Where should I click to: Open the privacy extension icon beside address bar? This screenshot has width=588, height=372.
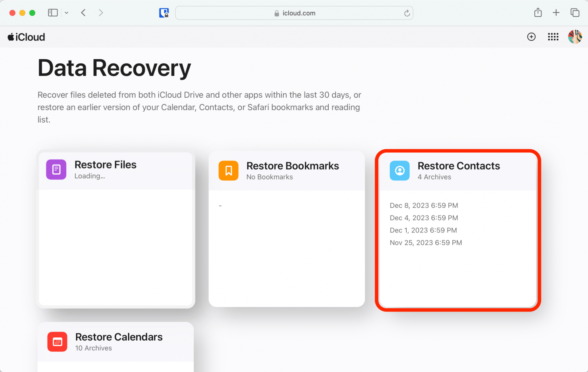click(164, 13)
